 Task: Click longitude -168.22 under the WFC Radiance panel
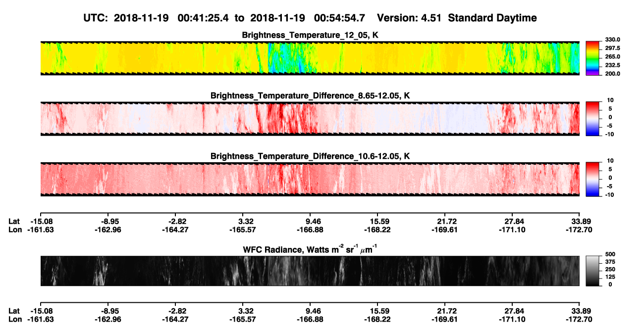pos(377,319)
